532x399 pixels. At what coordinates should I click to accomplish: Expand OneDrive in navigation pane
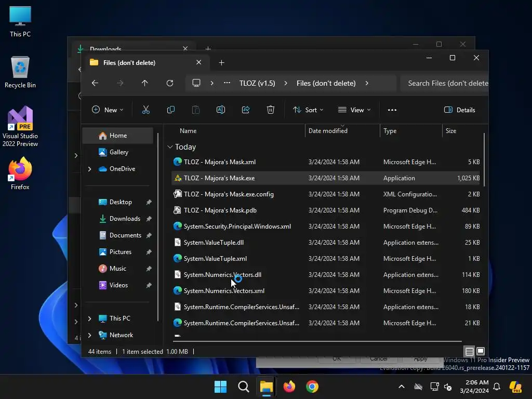(89, 169)
